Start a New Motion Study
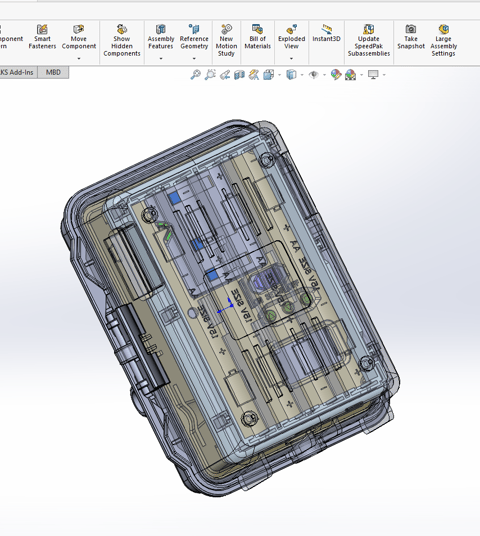The height and width of the screenshot is (536, 480). (x=226, y=40)
